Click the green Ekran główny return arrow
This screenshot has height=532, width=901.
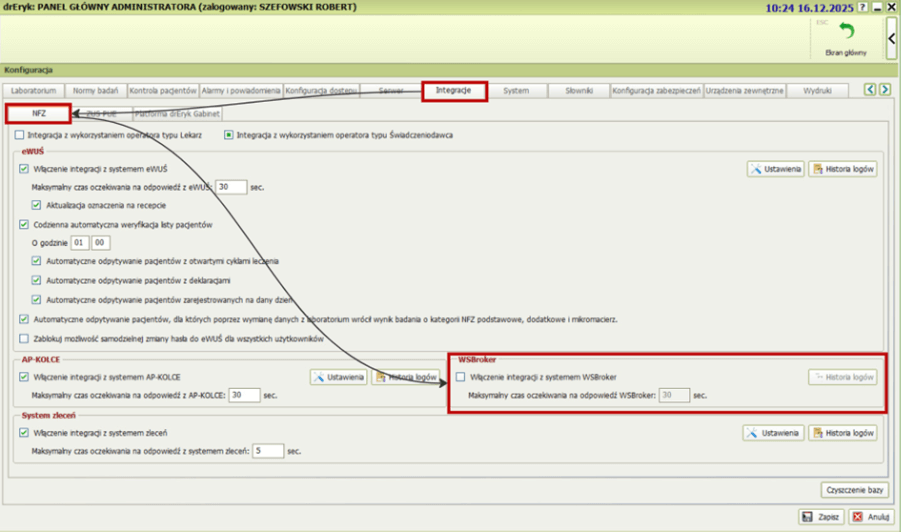(845, 34)
